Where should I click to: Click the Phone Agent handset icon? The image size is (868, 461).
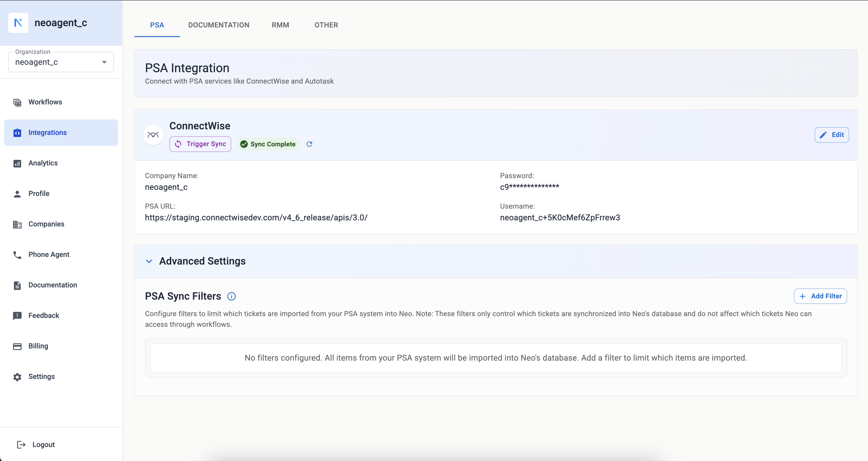pos(17,255)
